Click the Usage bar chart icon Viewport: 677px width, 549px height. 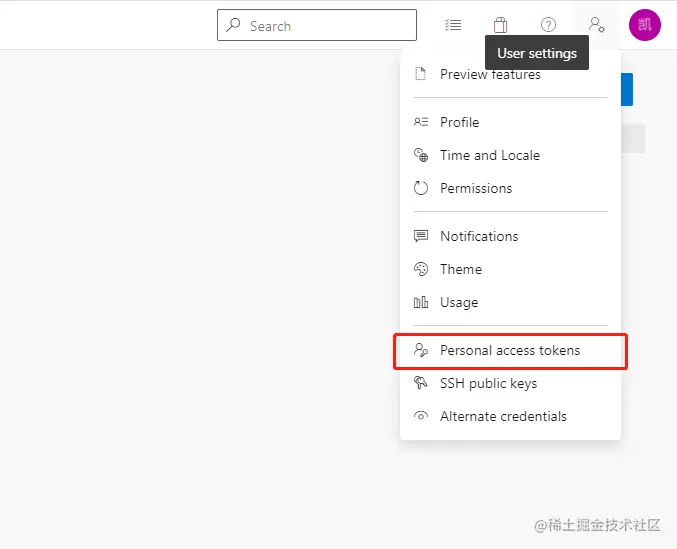[x=421, y=302]
